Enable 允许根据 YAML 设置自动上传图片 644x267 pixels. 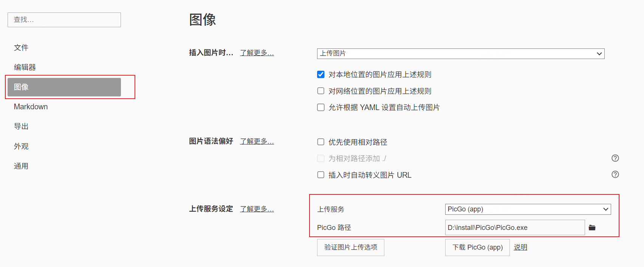(x=321, y=107)
